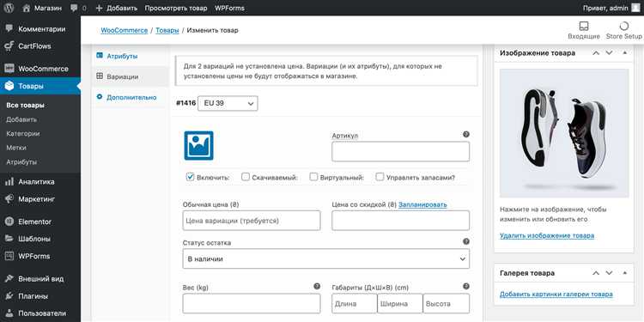
Task: Click the Артикул help question icon
Action: (465, 134)
